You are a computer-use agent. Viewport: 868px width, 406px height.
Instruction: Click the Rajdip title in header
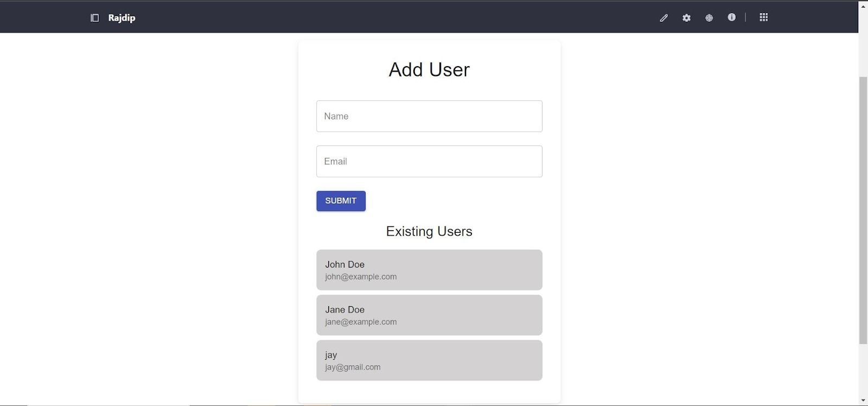(x=122, y=18)
